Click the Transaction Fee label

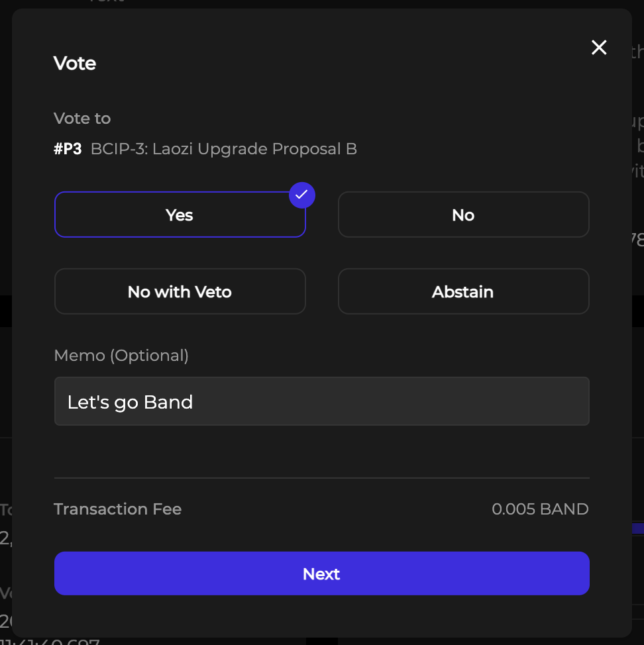[117, 509]
